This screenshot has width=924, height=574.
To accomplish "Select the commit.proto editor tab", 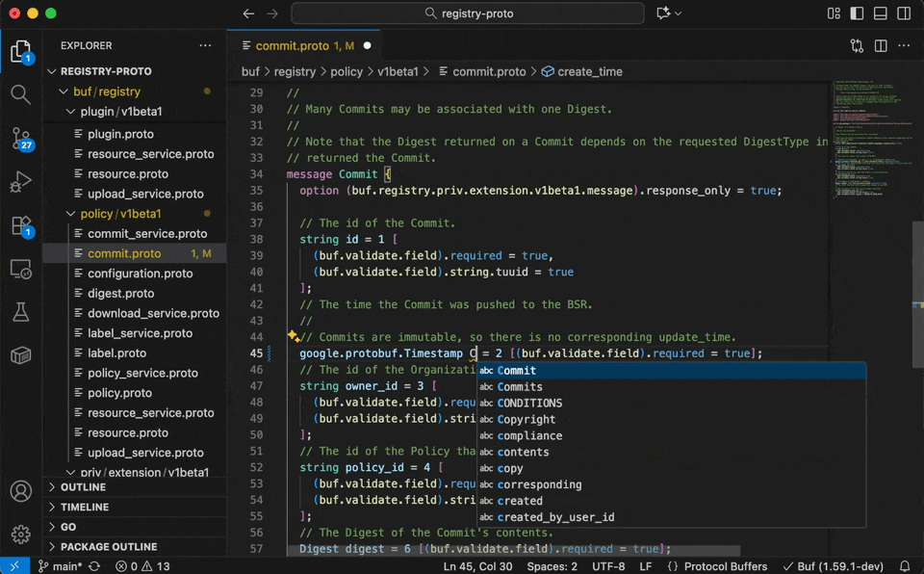I will click(294, 45).
